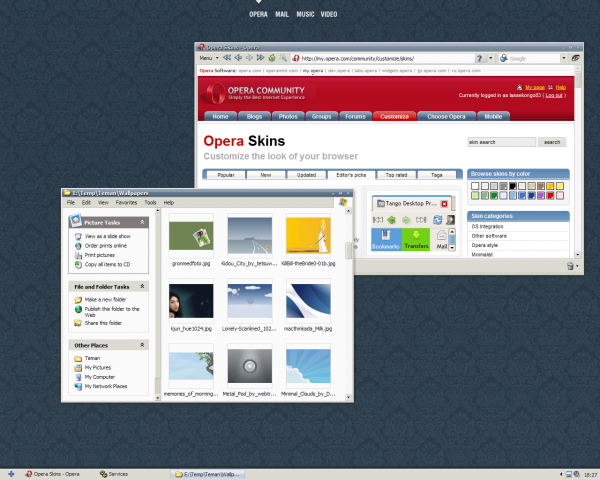Click the Bookmarks icon in skin preview
Screen dimensions: 600x480
[x=386, y=240]
